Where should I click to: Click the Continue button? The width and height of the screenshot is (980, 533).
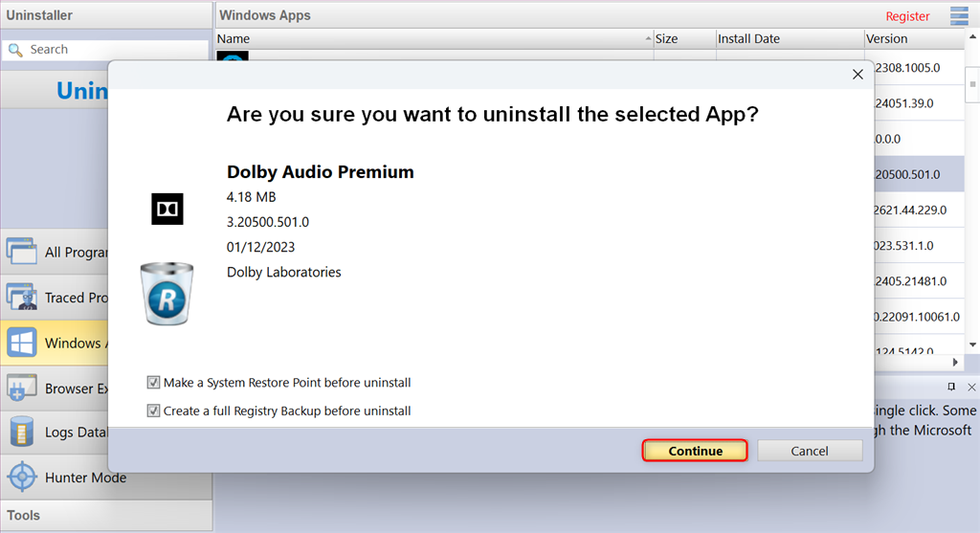[x=695, y=451]
